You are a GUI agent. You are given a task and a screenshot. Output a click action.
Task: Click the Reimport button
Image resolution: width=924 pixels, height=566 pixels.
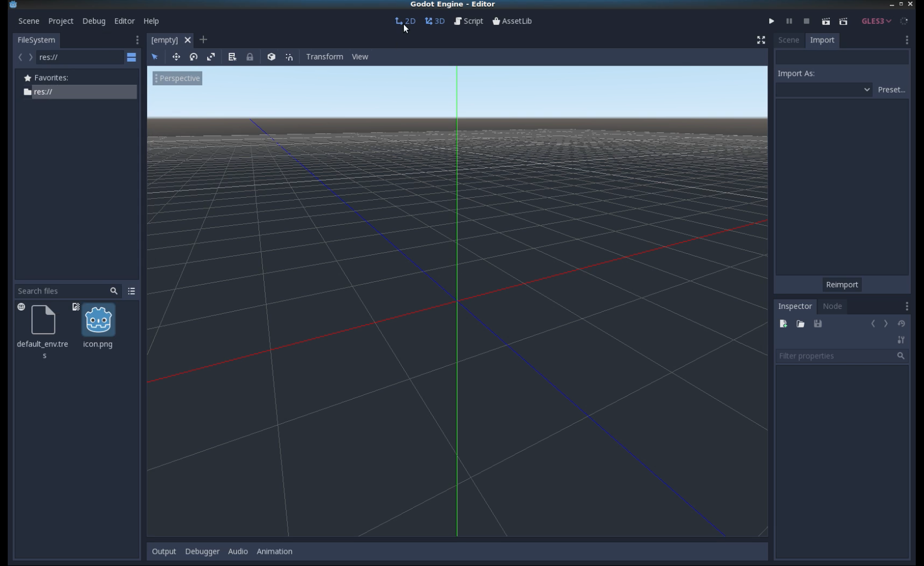coord(841,285)
